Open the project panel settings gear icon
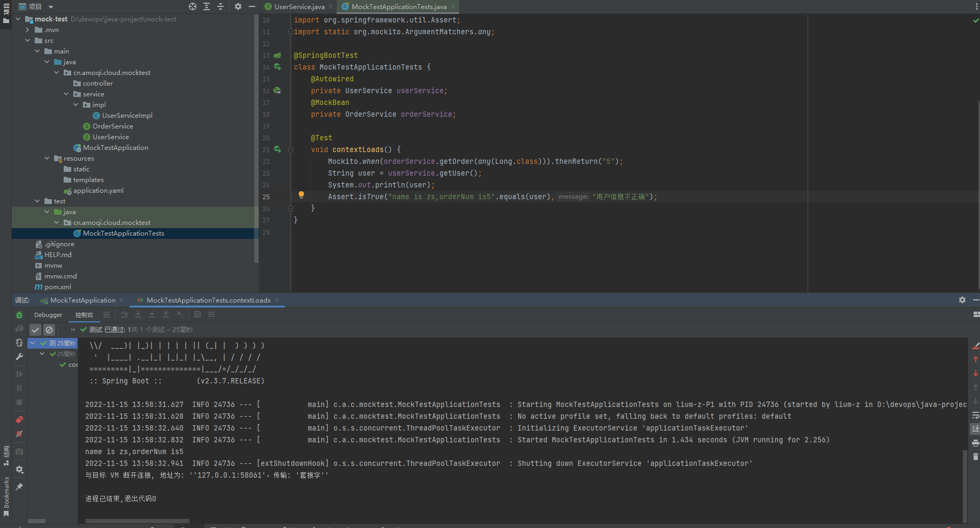 pos(238,6)
